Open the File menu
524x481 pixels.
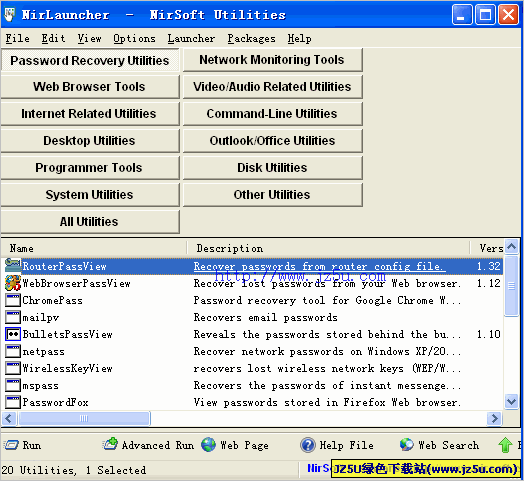pos(17,38)
